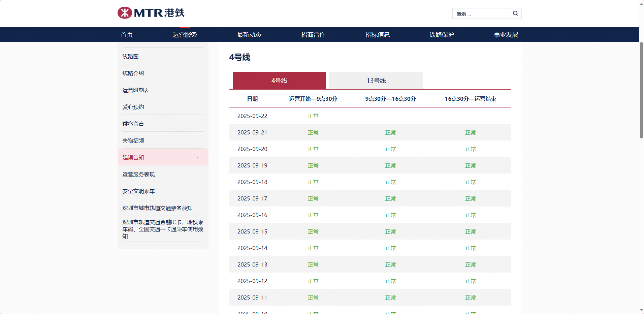Open the 线路图 sidebar link
Screen dimensions: 644x314
pyautogui.click(x=131, y=56)
